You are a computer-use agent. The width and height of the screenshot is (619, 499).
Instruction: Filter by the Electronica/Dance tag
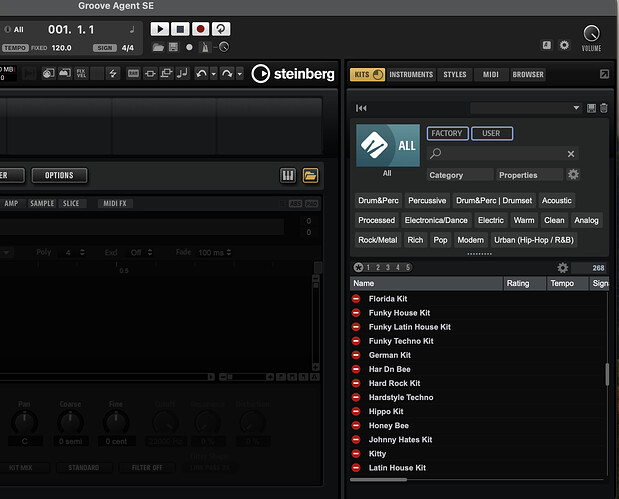tap(436, 220)
